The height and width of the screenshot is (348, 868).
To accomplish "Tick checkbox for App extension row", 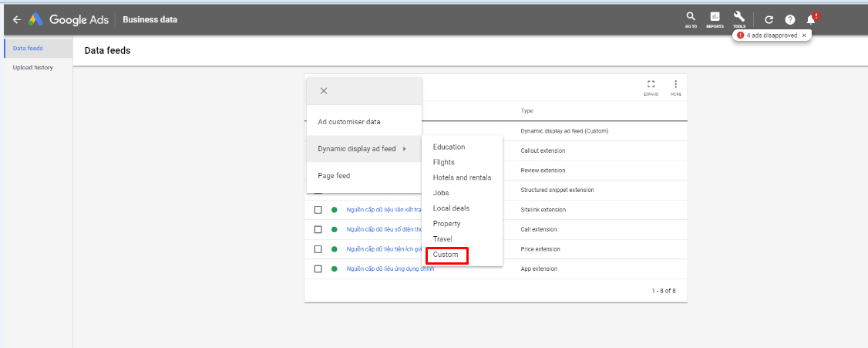I will [x=318, y=269].
